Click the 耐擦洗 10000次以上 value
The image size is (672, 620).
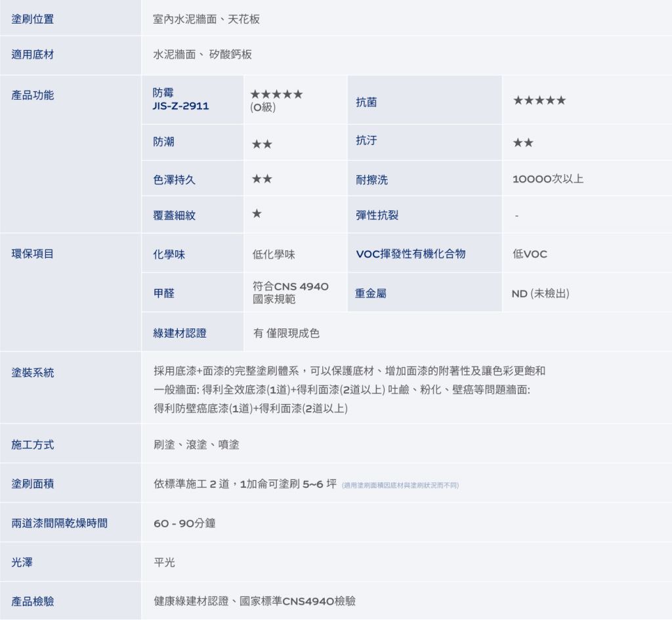pyautogui.click(x=547, y=179)
